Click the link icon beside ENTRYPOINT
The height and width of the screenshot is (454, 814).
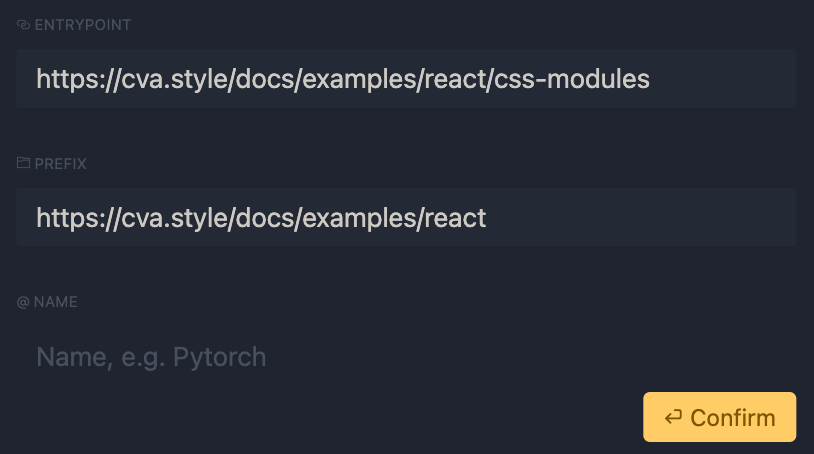(23, 25)
